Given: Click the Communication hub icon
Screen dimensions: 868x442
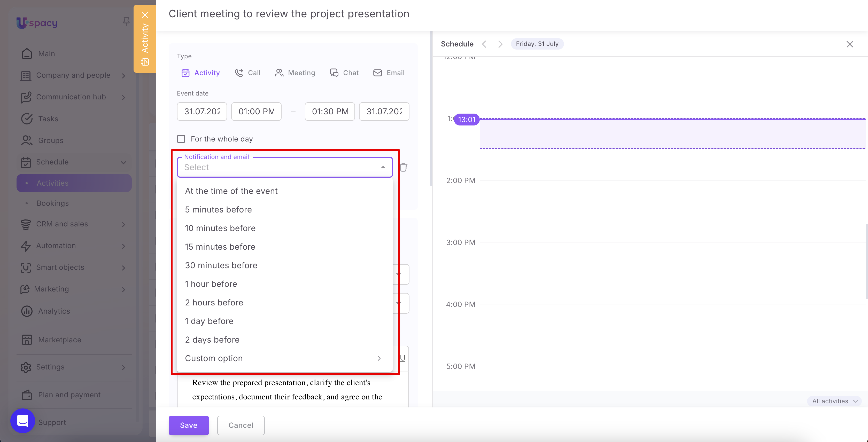Looking at the screenshot, I should pos(26,97).
